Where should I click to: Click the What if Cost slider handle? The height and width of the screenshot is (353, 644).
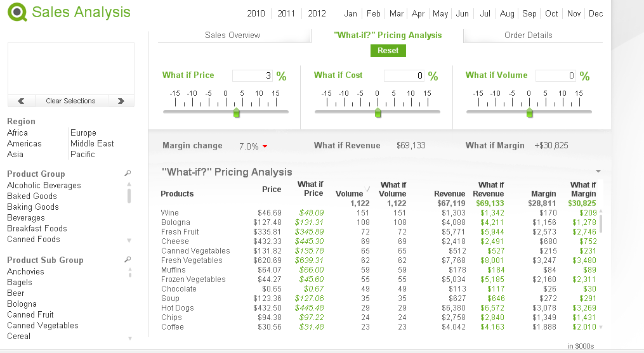pyautogui.click(x=378, y=113)
